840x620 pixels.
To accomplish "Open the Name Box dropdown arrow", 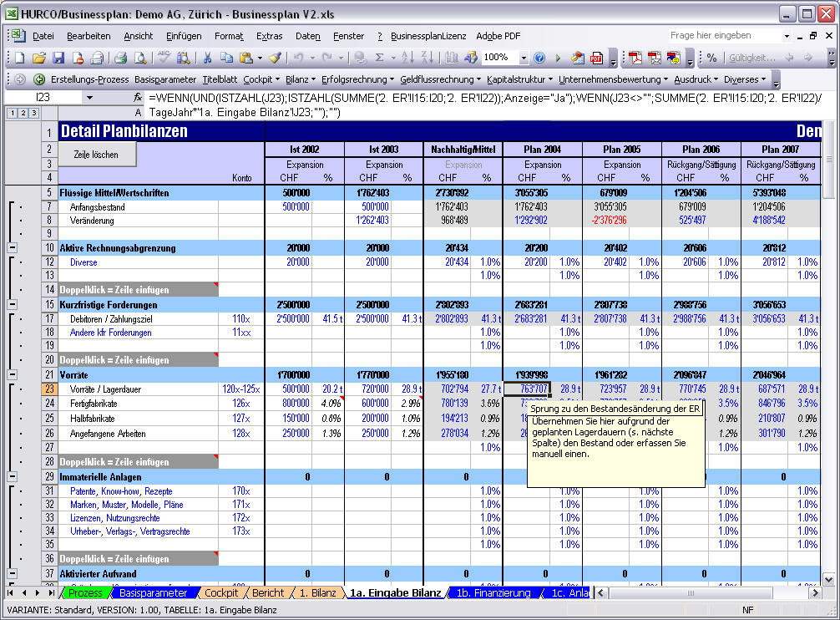I will point(89,98).
